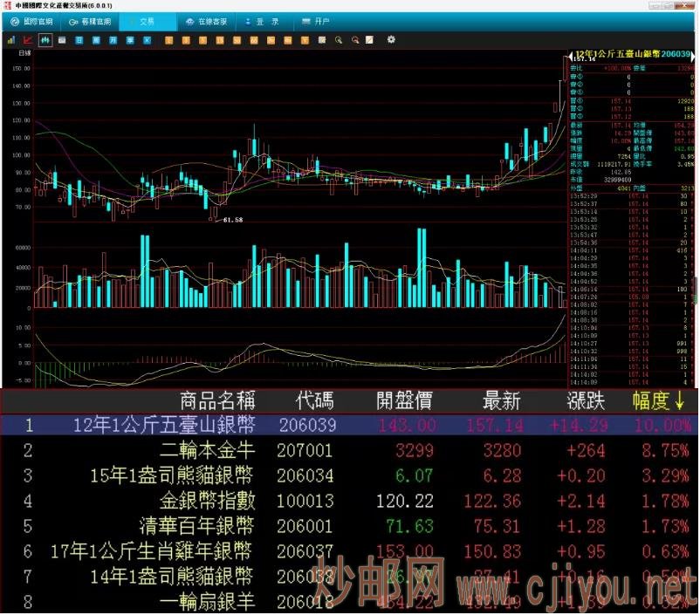Select the 二輪本金牛 row in list
The height and width of the screenshot is (615, 700).
click(209, 451)
